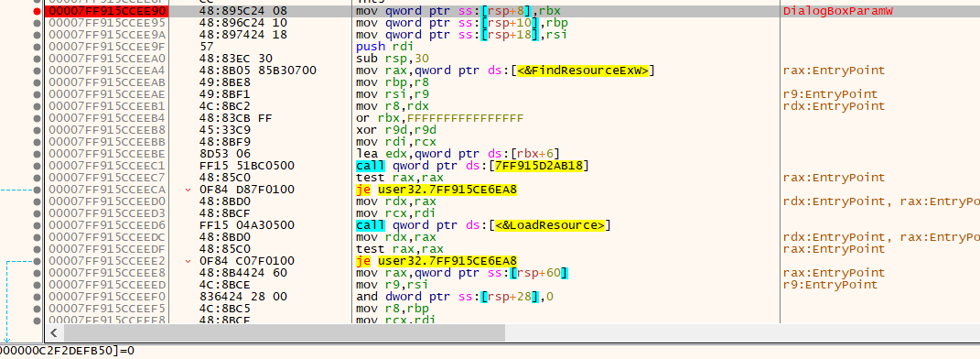Select address cell 00007FF915CCEEBB
This screenshot has width=980, height=359.
(x=107, y=142)
